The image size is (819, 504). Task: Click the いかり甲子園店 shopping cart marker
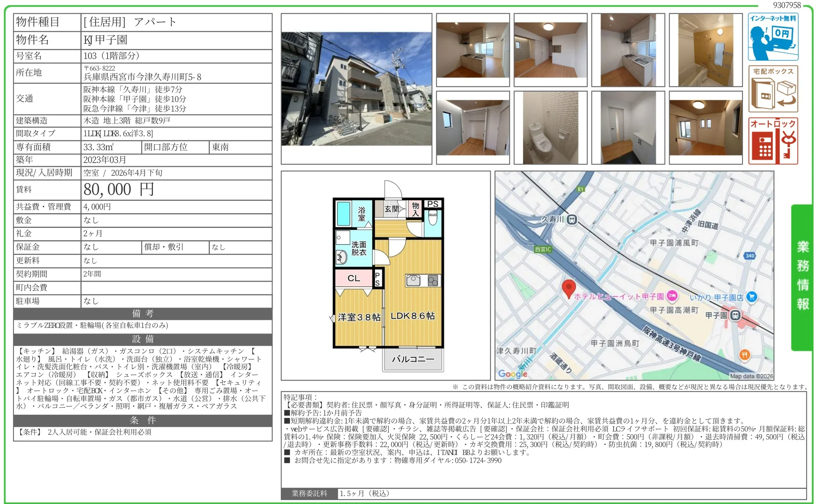coord(752,297)
